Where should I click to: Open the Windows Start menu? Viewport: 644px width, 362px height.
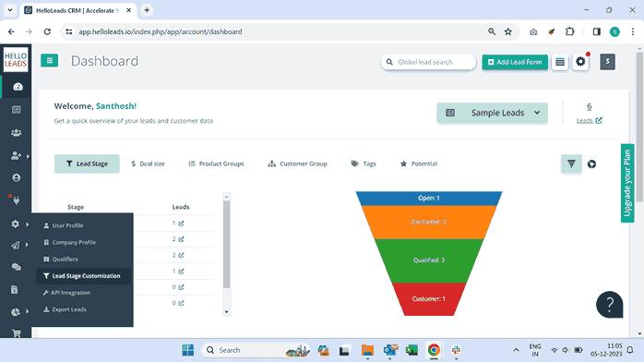point(188,350)
